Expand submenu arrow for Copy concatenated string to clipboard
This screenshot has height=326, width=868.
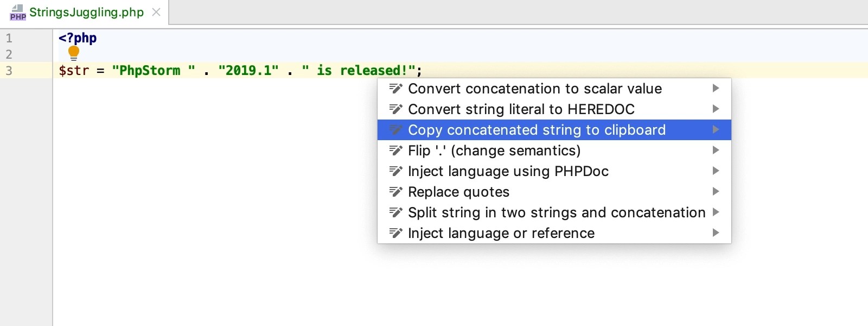point(716,129)
